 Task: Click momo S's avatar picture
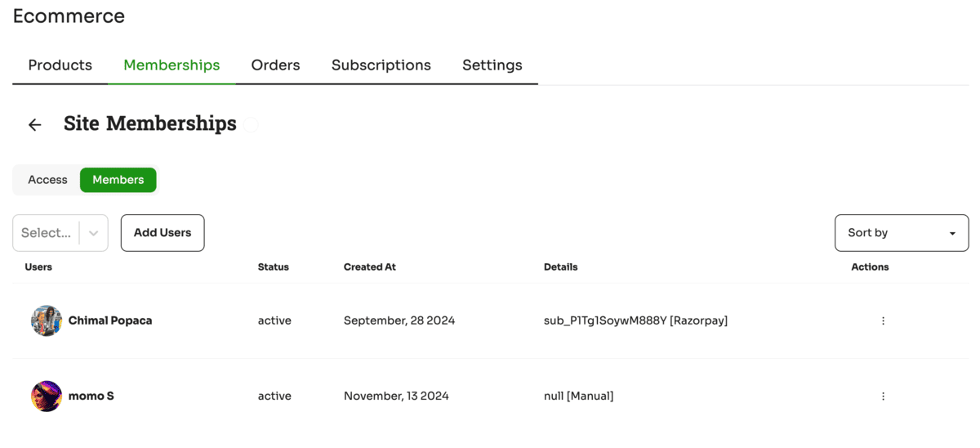point(47,396)
